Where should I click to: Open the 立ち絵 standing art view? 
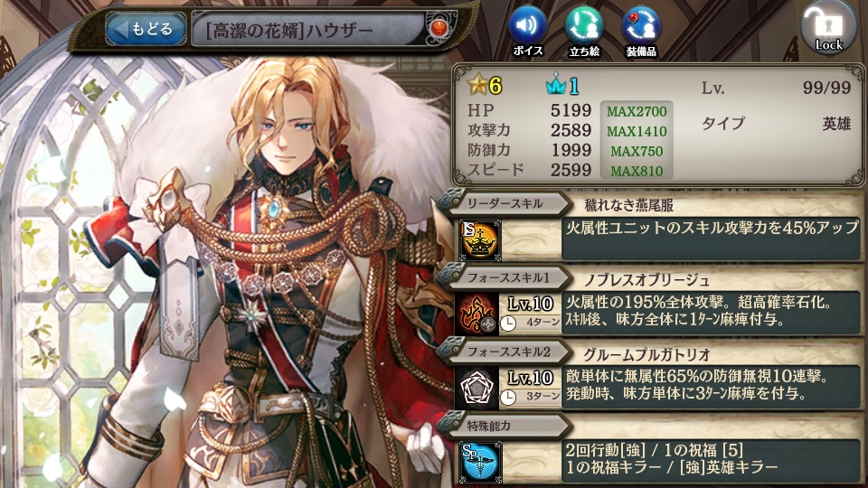pyautogui.click(x=584, y=31)
